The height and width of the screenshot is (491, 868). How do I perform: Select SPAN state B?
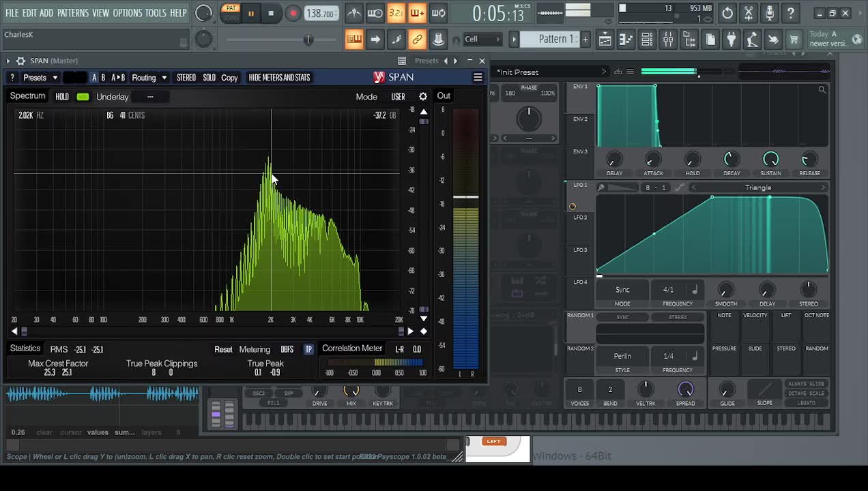[x=104, y=78]
